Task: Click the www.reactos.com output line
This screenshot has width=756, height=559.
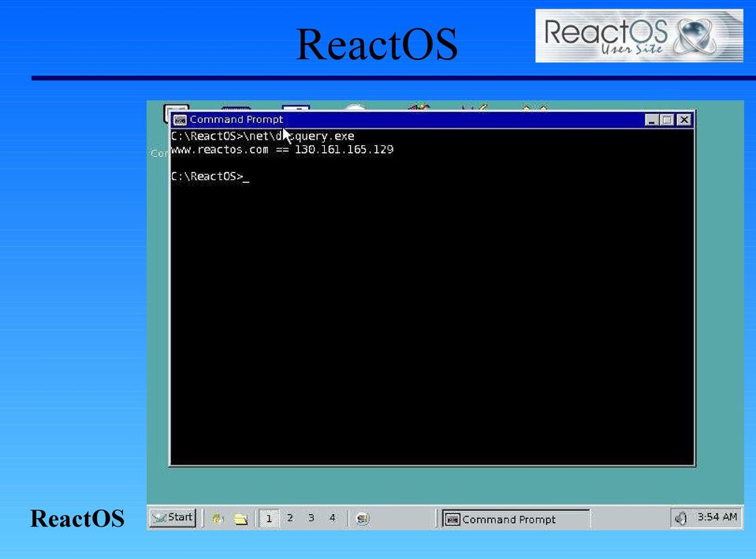Action: tap(282, 150)
